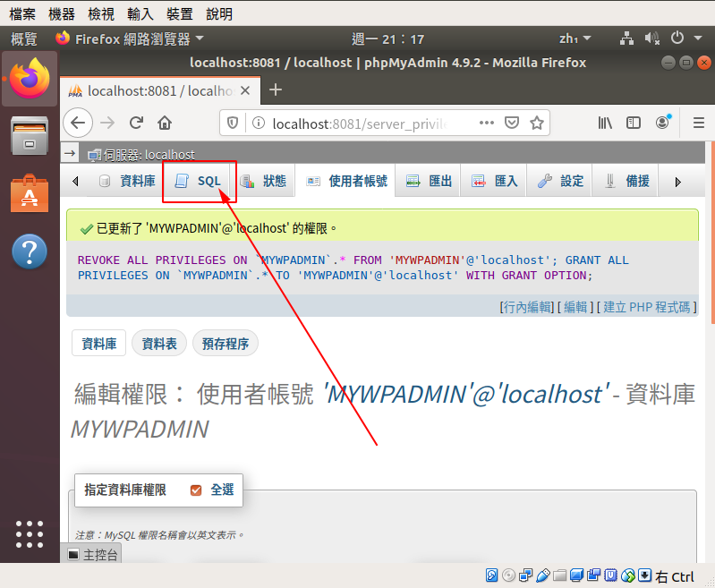Select the 資料庫 privilege sub-tab button

tap(99, 343)
